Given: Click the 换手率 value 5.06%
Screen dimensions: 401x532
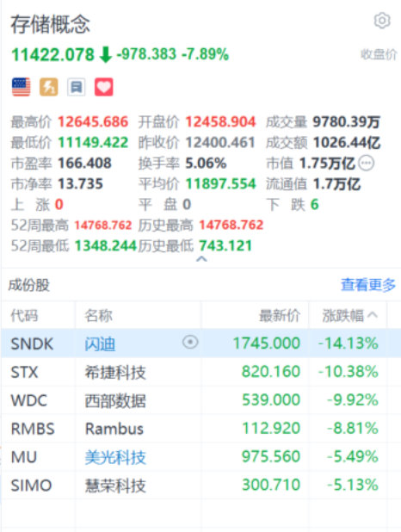Looking at the screenshot, I should (206, 164).
